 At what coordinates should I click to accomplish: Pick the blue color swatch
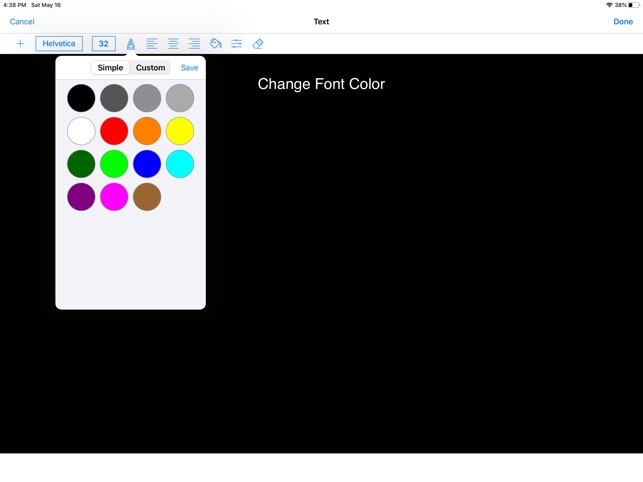(x=147, y=164)
